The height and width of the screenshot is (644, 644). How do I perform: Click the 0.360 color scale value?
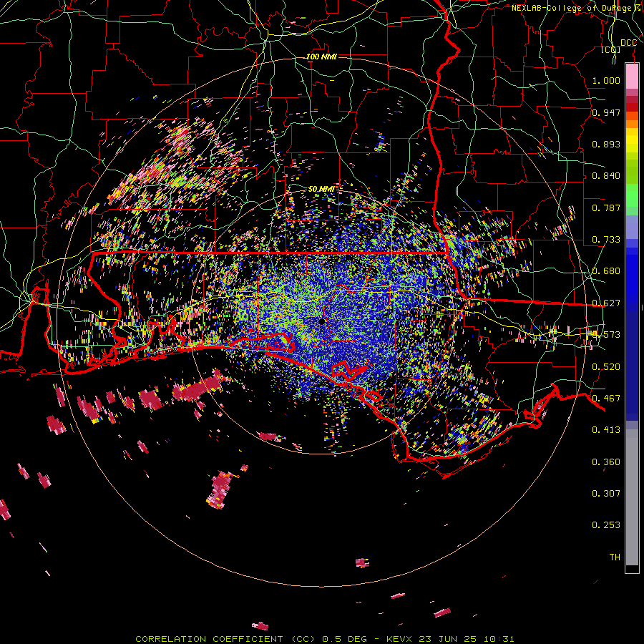pos(606,462)
